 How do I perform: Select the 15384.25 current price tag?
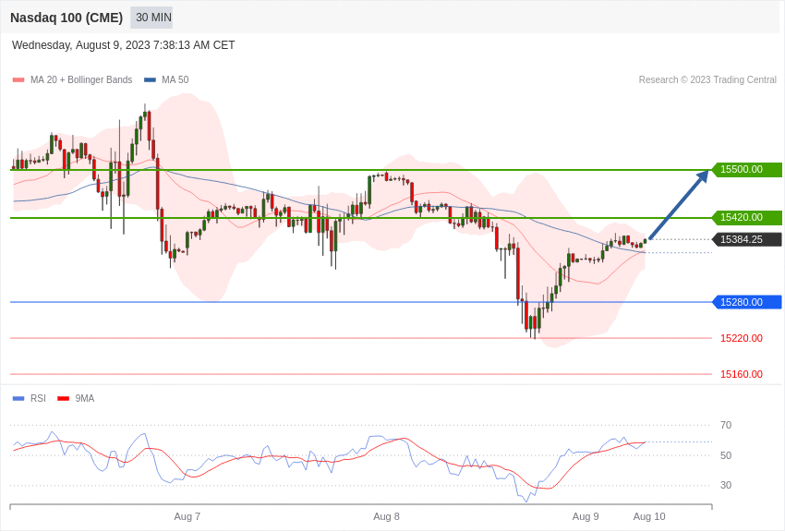coord(747,240)
